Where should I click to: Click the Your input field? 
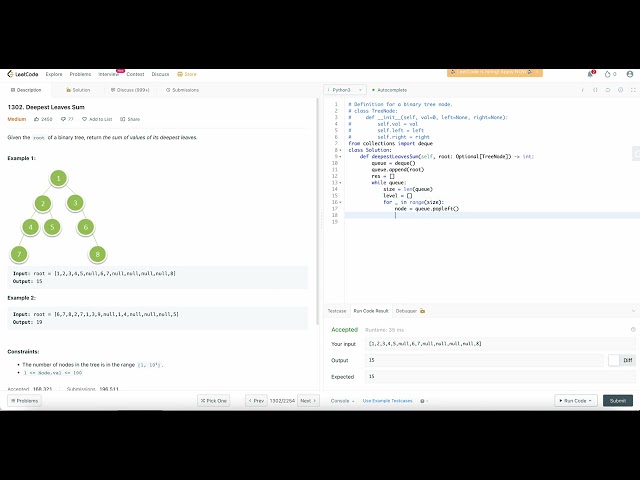[x=500, y=344]
